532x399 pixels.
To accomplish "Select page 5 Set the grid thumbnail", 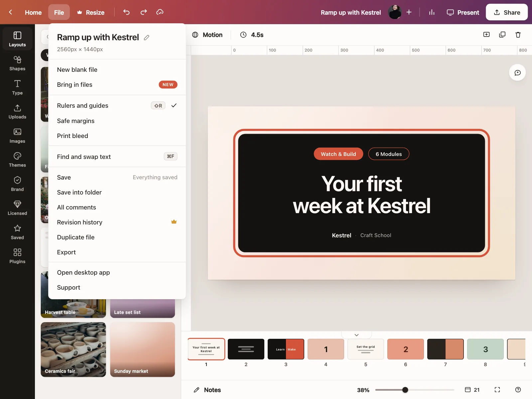I will (x=366, y=349).
